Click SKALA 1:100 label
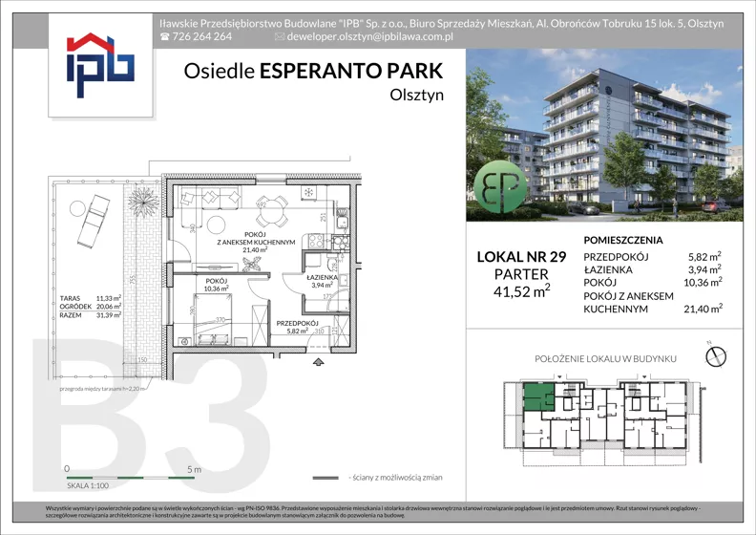The height and width of the screenshot is (535, 756). 88,485
